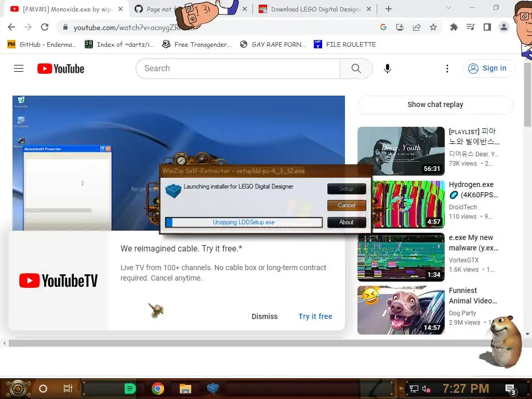Cancel the WinZip Self-Extractor
Viewport: 532px width, 399px height.
click(x=347, y=205)
